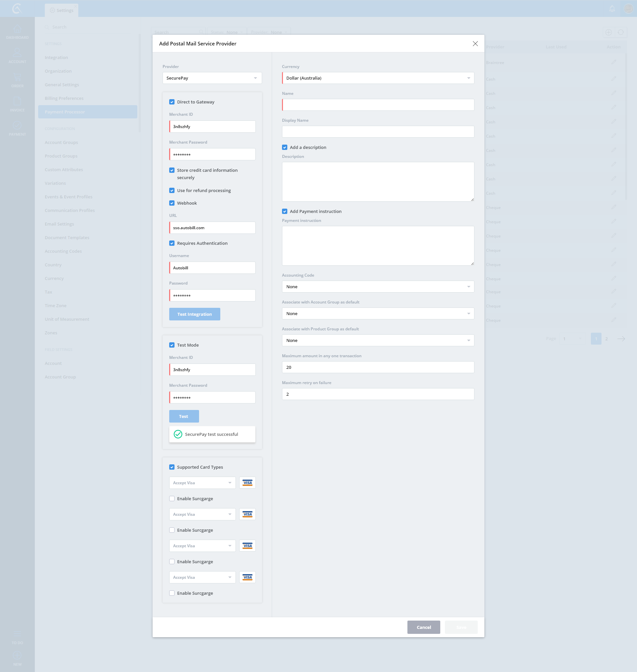Viewport: 637px width, 672px height.
Task: Select the Settings tab
Action: [x=61, y=10]
